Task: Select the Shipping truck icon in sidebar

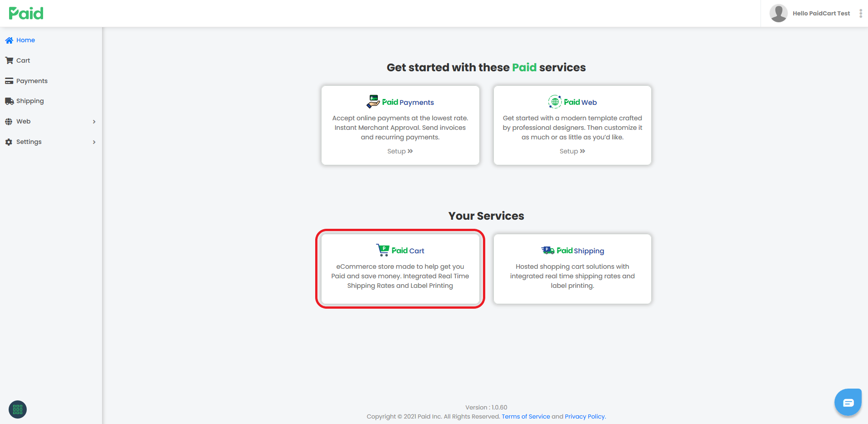Action: [x=9, y=101]
